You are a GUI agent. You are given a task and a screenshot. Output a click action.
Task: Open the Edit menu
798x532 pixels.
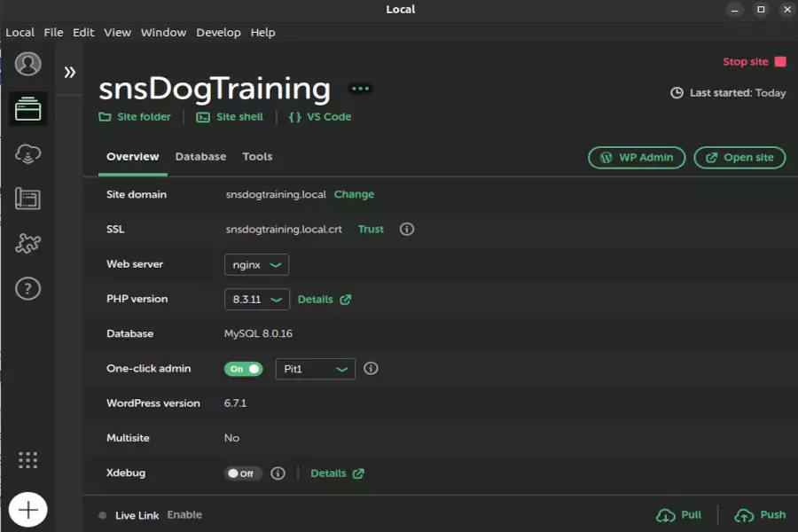(83, 33)
